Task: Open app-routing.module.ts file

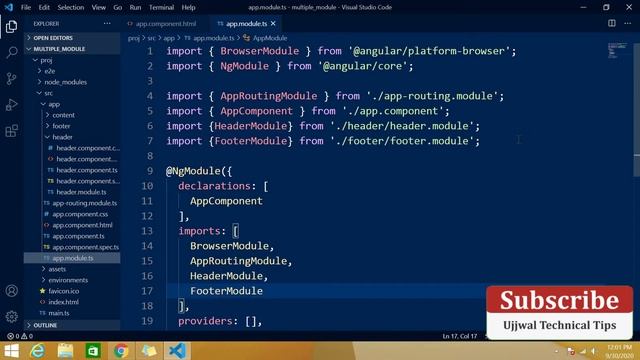Action: [84, 203]
